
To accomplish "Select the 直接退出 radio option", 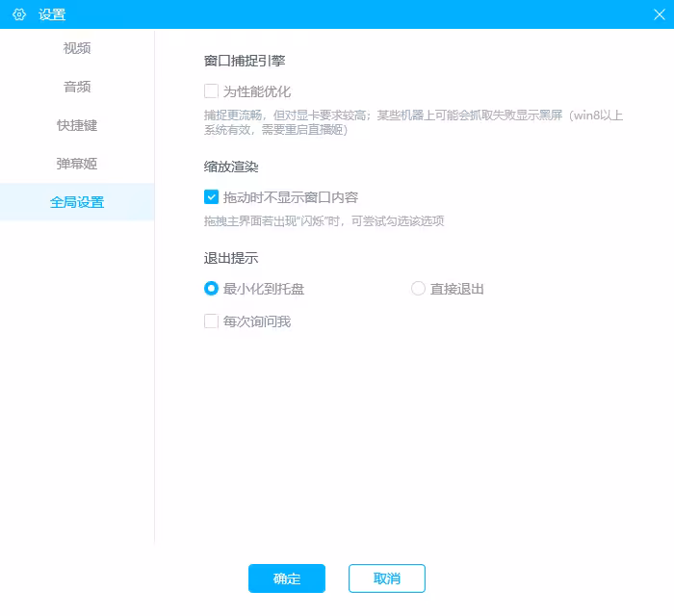I will [418, 288].
